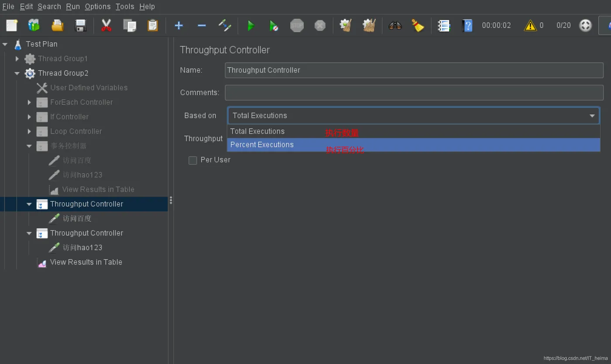This screenshot has width=611, height=364.
Task: Click the Save test plan floppy icon
Action: 81,26
